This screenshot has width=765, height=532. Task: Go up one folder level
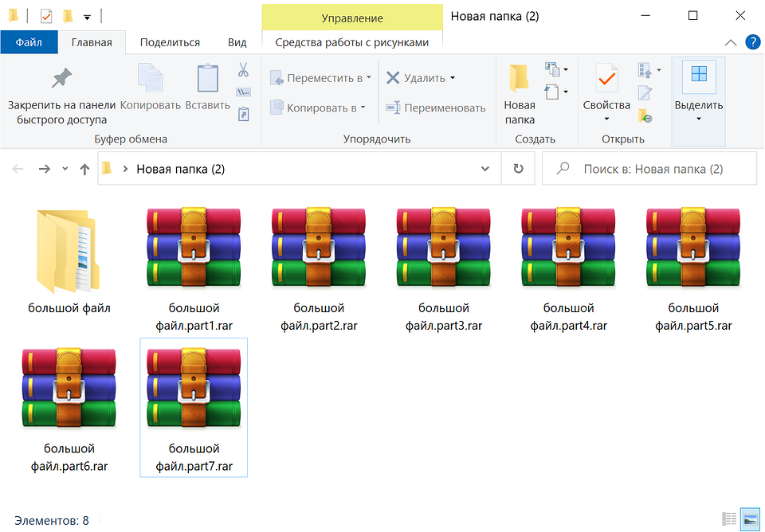click(84, 169)
